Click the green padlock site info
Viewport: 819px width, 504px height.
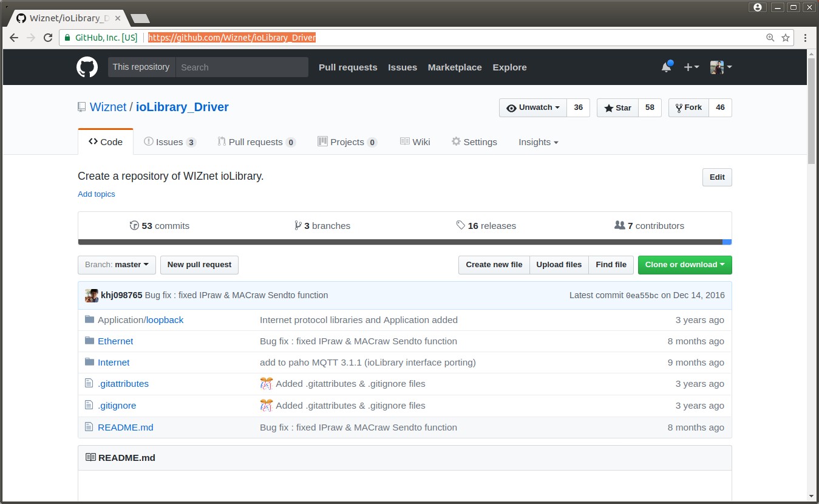[68, 38]
